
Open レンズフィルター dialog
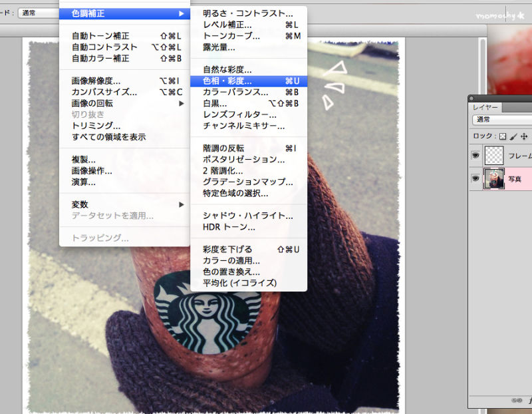tap(249, 114)
